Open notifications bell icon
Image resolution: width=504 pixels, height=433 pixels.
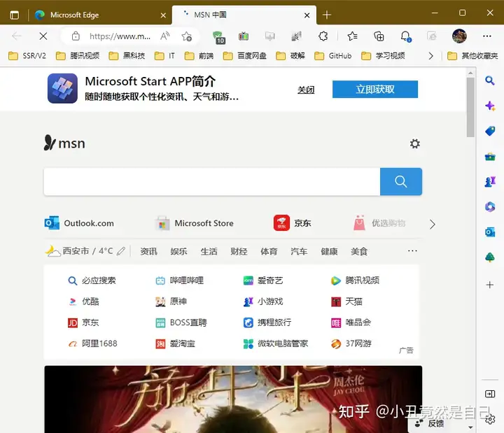click(x=405, y=36)
